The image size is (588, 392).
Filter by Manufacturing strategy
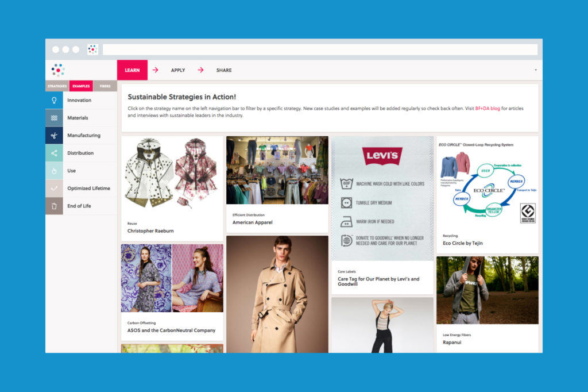(x=81, y=136)
